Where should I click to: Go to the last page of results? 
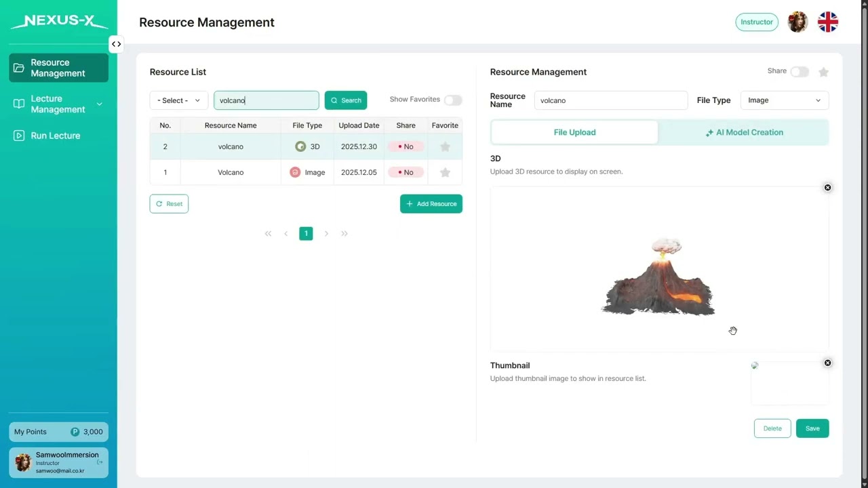[x=344, y=233]
